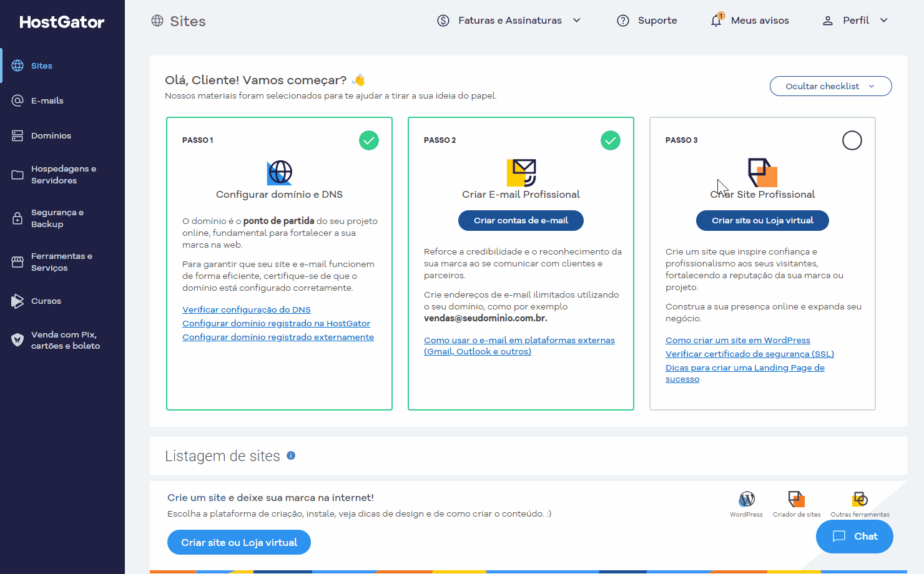Select the WordPress platform icon
The height and width of the screenshot is (574, 924).
pyautogui.click(x=747, y=499)
